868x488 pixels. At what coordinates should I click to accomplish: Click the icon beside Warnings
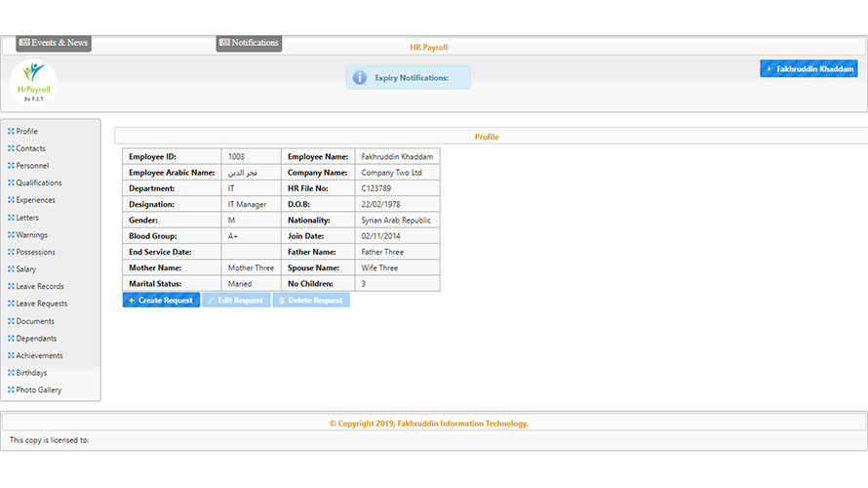click(x=11, y=235)
